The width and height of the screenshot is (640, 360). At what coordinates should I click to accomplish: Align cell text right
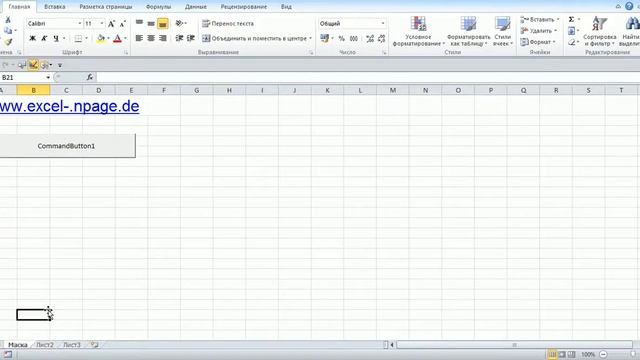click(x=162, y=38)
